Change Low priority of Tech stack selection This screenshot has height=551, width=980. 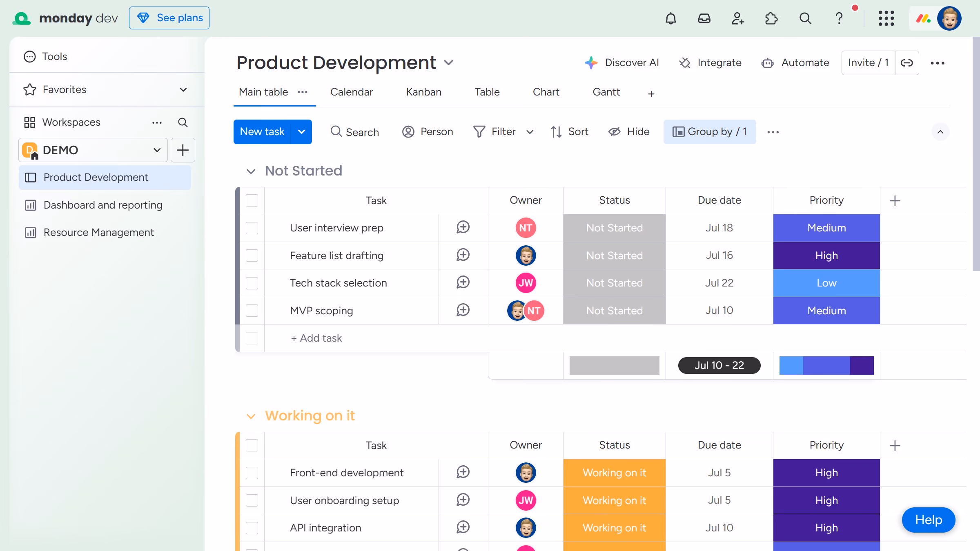coord(826,283)
